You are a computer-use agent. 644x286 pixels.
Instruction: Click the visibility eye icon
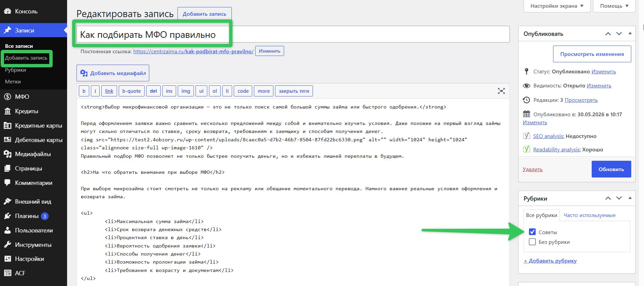[526, 85]
